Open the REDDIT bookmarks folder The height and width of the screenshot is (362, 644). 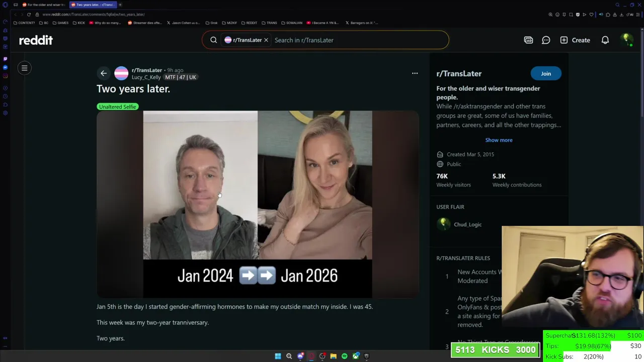[x=249, y=23]
